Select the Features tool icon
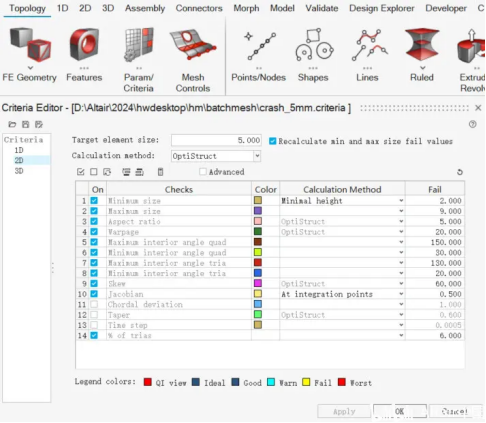486x423 pixels. [84, 44]
